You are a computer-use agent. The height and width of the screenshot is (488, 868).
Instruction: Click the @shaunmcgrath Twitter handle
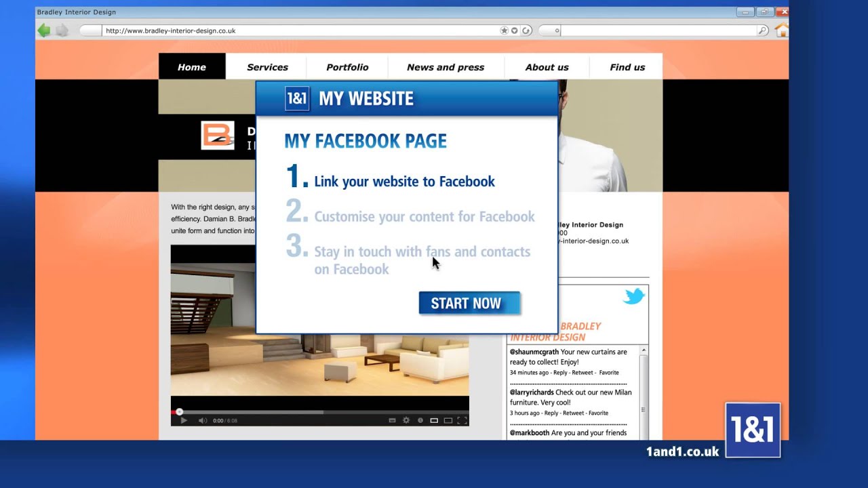pos(534,352)
